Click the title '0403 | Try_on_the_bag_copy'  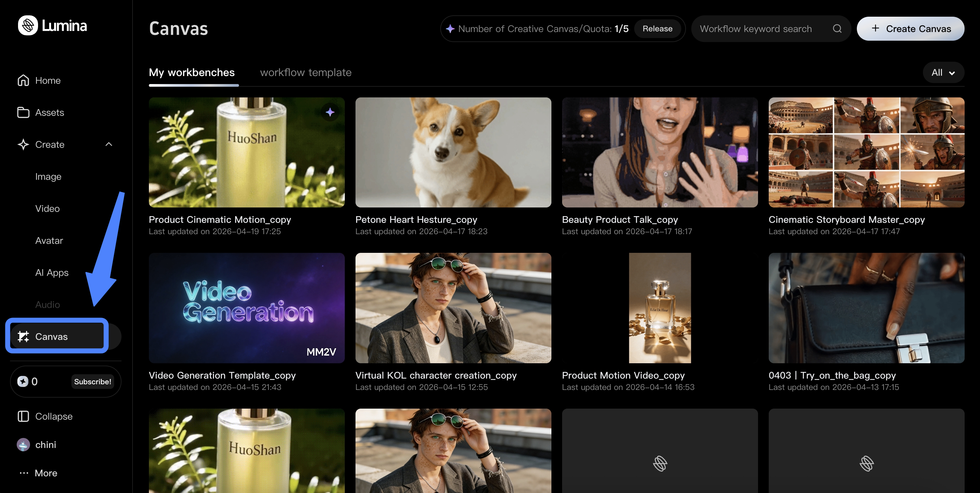coord(832,375)
